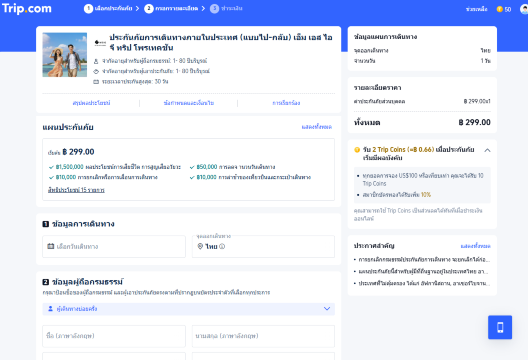Click the maximum coverage period 30 days line
This screenshot has height=360, width=528.
(131, 81)
